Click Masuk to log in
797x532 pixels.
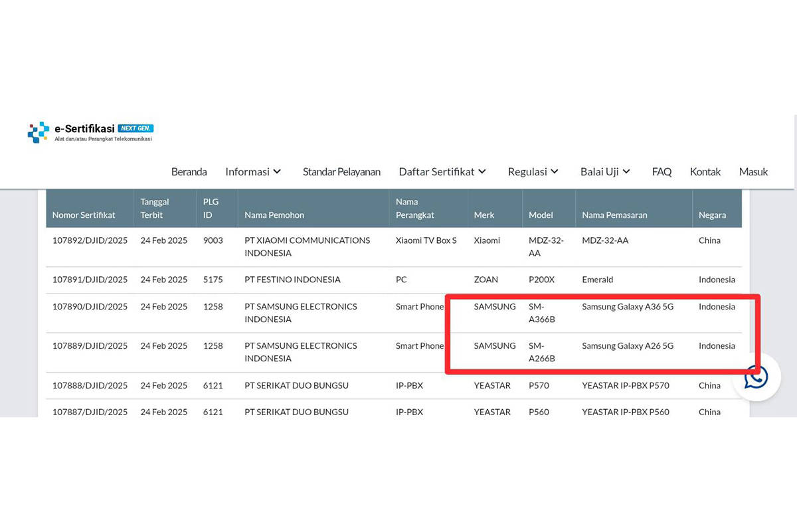click(x=753, y=171)
